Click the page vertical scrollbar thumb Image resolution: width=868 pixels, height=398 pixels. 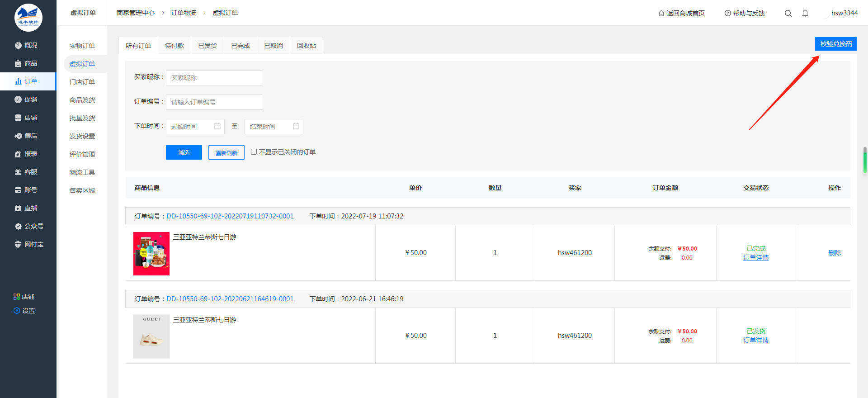[865, 160]
